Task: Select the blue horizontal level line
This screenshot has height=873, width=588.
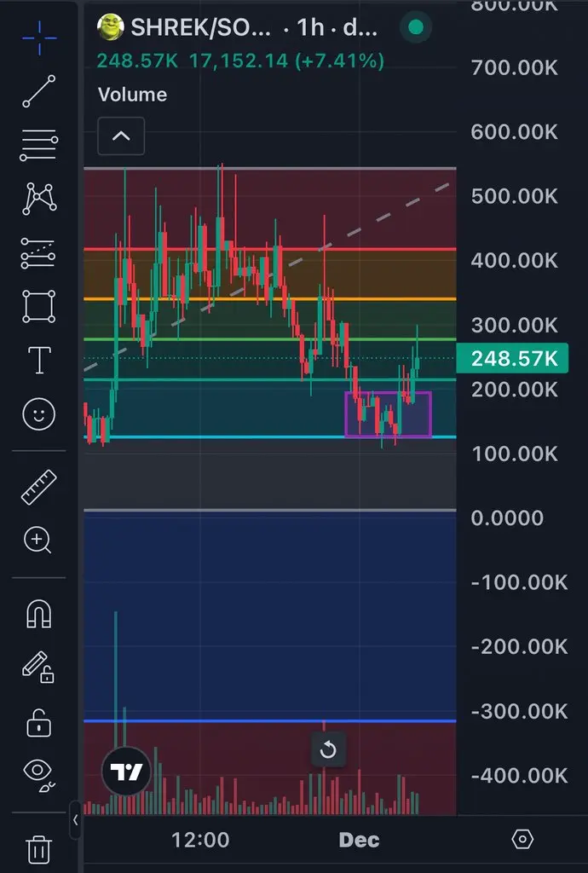Action: 270,721
